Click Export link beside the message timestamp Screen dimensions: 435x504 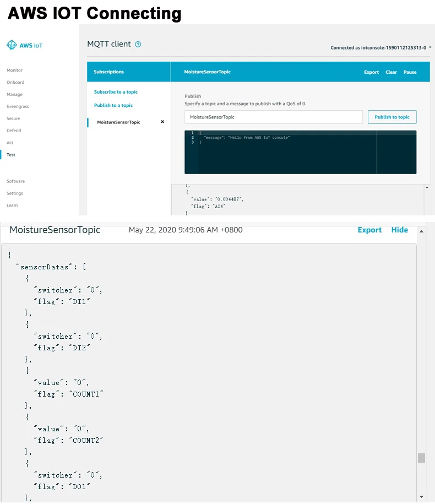pyautogui.click(x=369, y=230)
